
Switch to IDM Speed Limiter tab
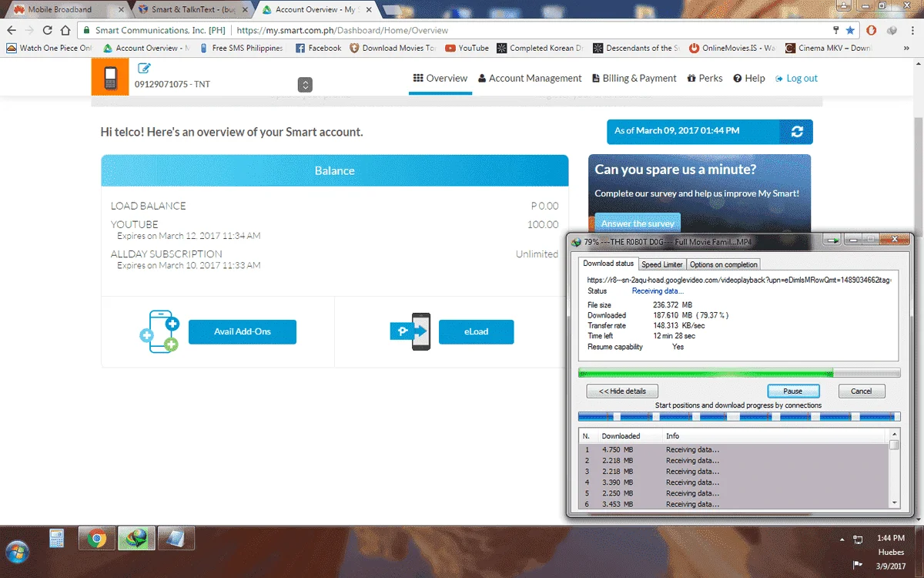(662, 264)
